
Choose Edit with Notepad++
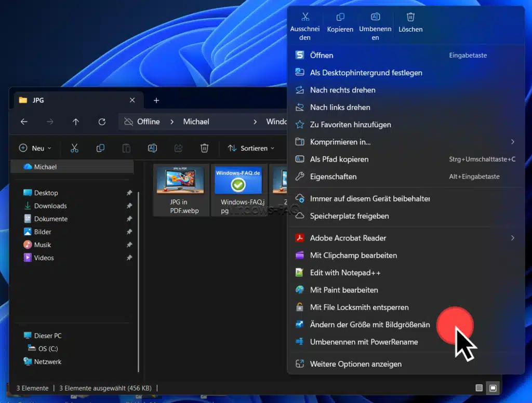point(406,273)
